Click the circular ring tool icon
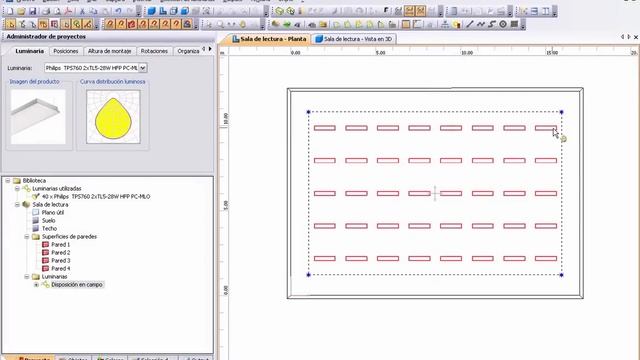The width and height of the screenshot is (640, 360). 503,24
